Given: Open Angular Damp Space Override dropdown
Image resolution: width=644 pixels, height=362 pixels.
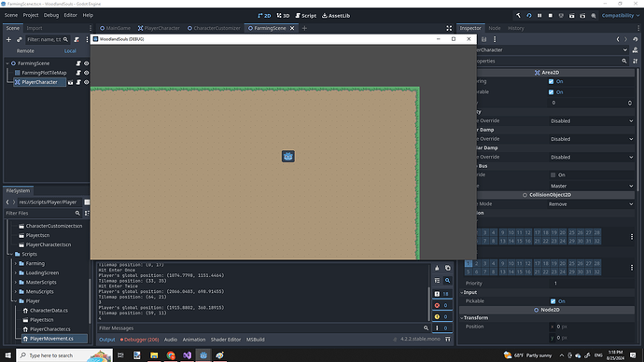Looking at the screenshot, I should (x=592, y=157).
